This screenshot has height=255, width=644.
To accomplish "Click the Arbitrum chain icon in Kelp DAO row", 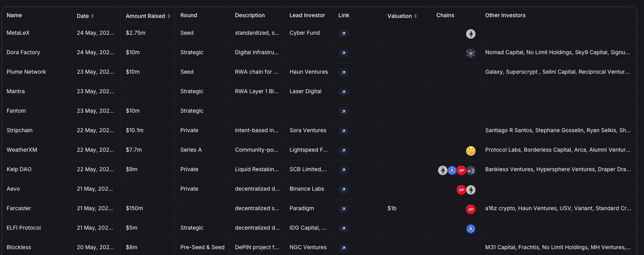I will click(452, 170).
